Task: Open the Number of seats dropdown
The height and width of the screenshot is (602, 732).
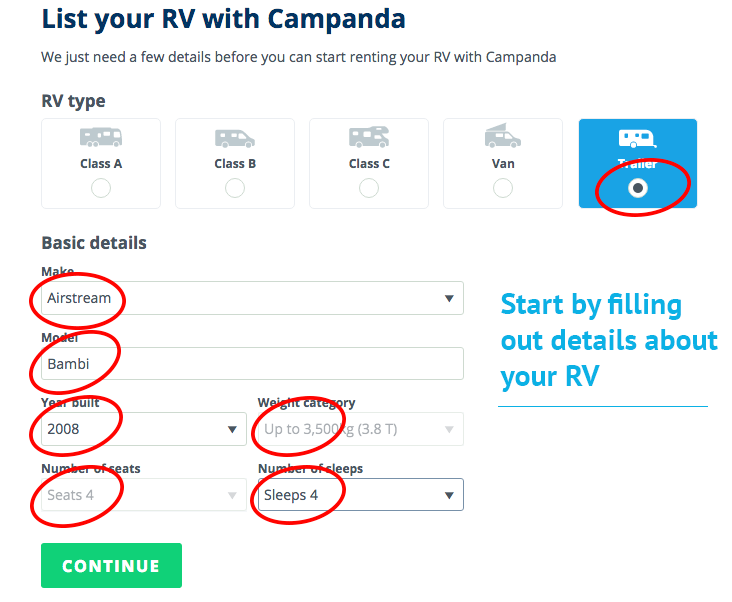Action: [x=144, y=495]
